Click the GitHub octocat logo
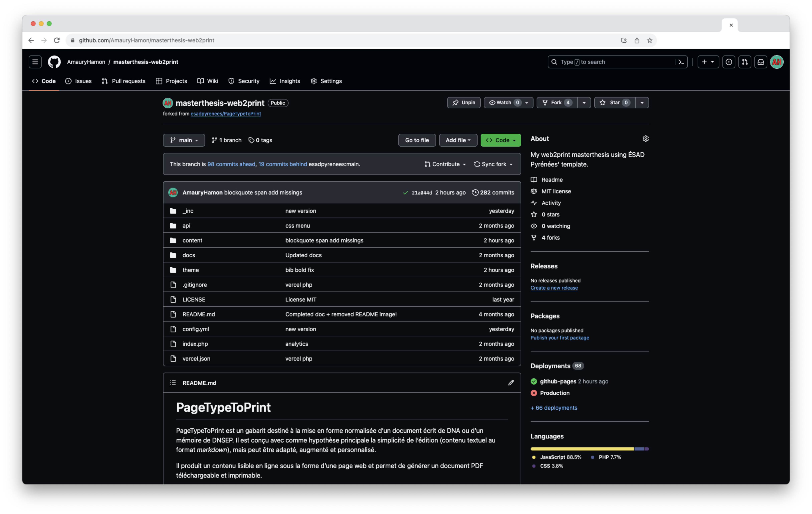This screenshot has height=514, width=812. (x=54, y=62)
